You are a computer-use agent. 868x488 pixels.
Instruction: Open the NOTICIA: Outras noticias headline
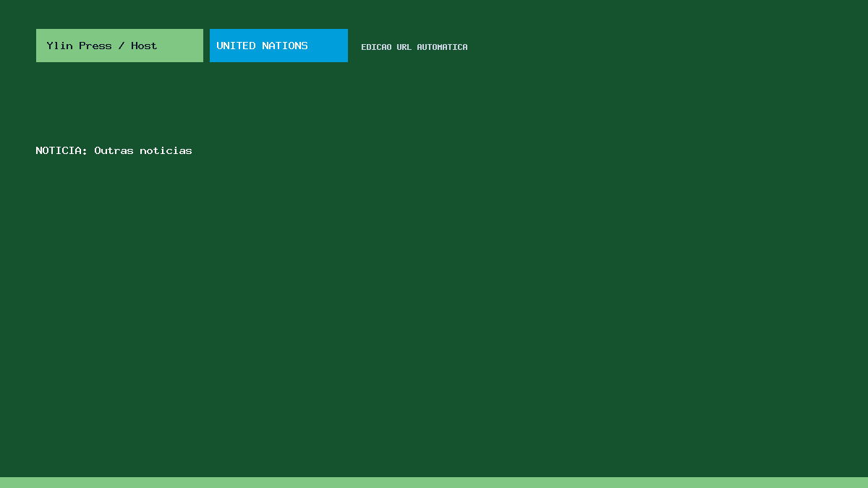point(114,150)
